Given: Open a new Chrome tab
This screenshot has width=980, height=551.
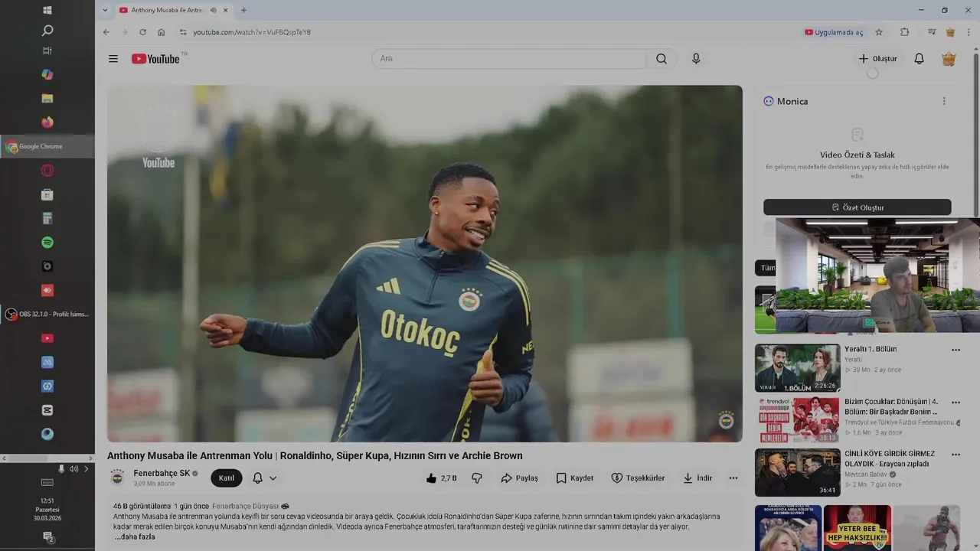Looking at the screenshot, I should click(243, 10).
